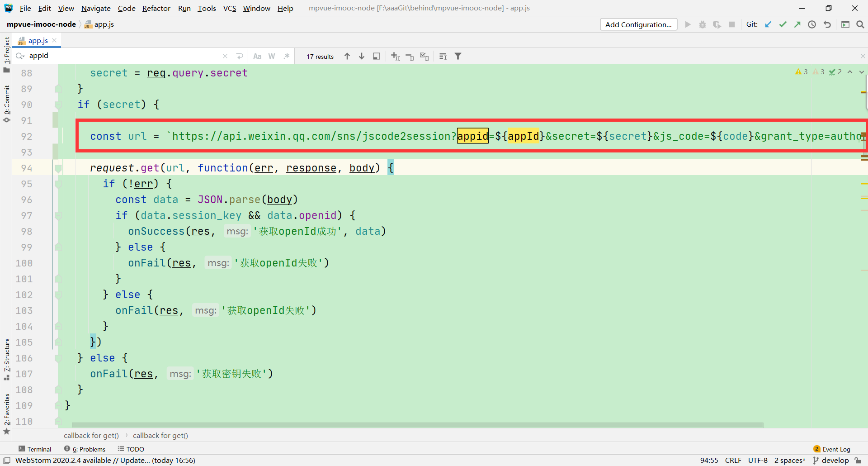This screenshot has width=868, height=466.
Task: Go to next search occurrence arrow
Action: [362, 56]
